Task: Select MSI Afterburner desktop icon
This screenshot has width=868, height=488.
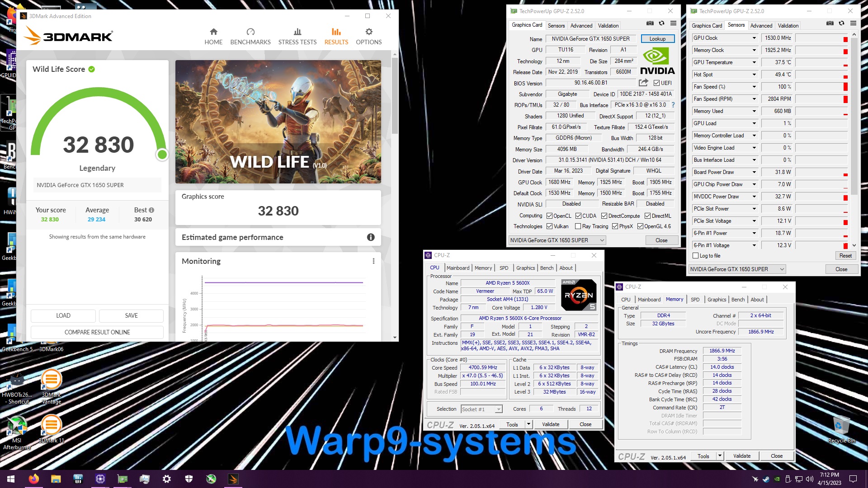Action: (17, 433)
